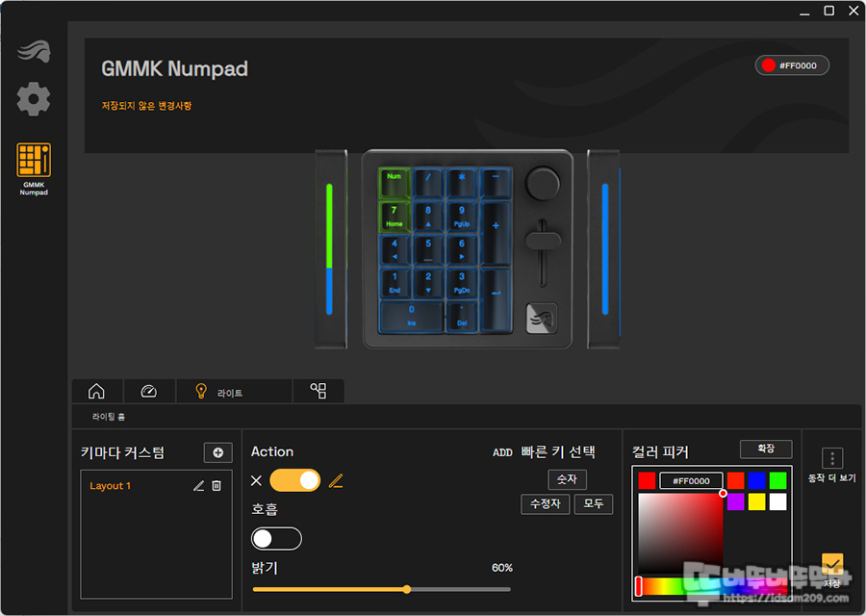
Task: Click the X icon beside Action toggle
Action: [x=256, y=480]
